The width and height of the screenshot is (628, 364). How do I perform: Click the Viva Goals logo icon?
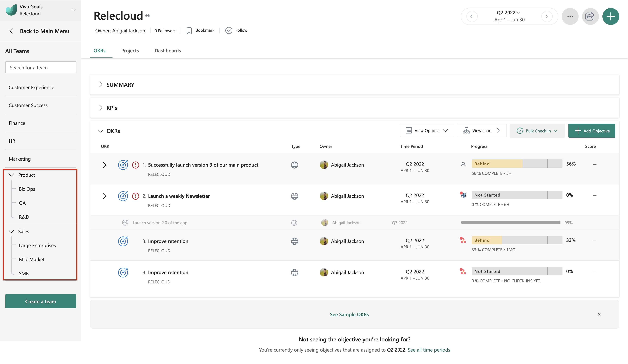click(x=11, y=10)
